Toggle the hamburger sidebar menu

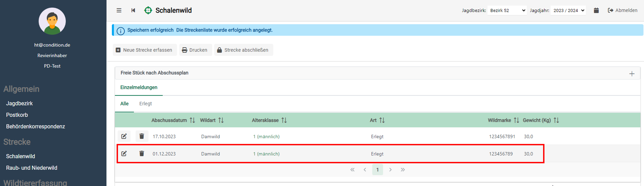(119, 10)
